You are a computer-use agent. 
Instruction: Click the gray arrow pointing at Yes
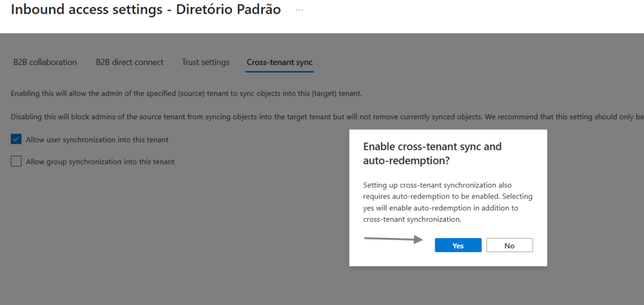393,239
